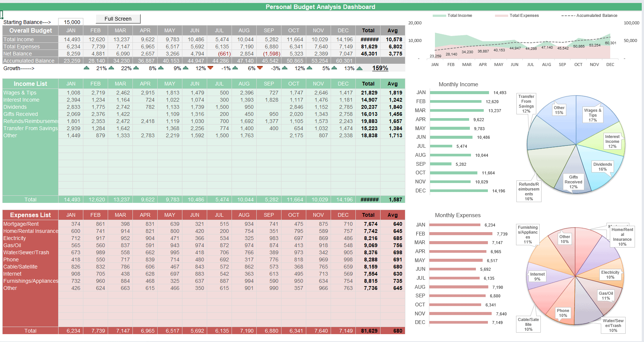
Task: Click the Interest Income 12% pie label
Action: click(612, 141)
